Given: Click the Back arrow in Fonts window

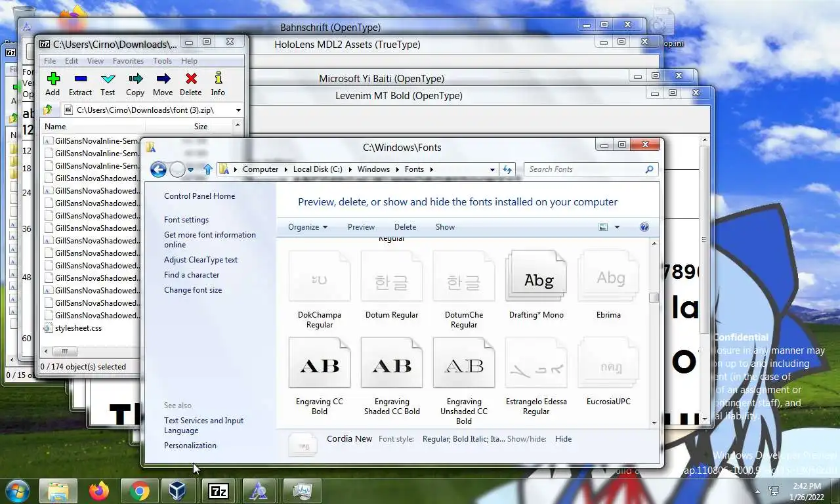Looking at the screenshot, I should [158, 169].
